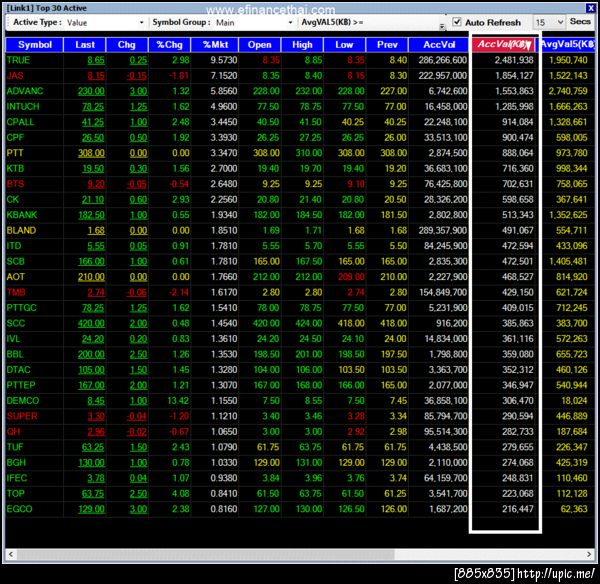Sort by the Last column header
600x584 pixels.
tap(85, 45)
